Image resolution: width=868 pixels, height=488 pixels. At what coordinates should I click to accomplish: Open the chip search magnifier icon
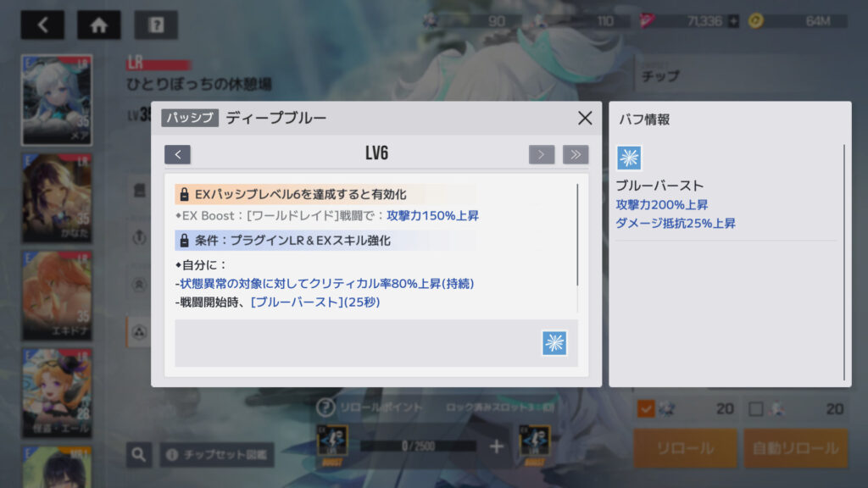[x=139, y=455]
